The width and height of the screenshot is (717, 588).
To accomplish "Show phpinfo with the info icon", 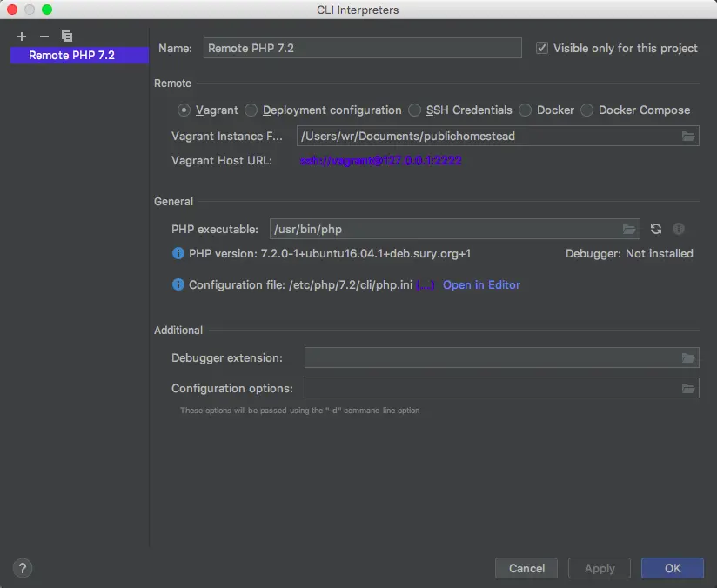I will click(x=679, y=229).
